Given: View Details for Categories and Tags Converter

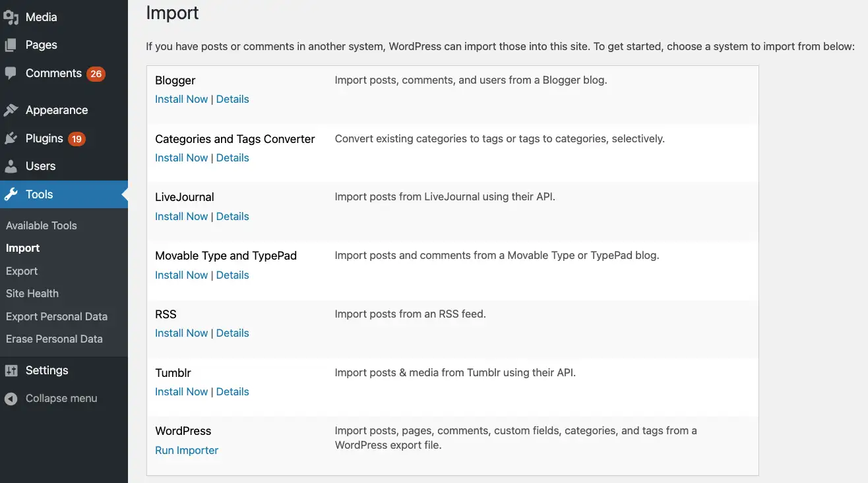Looking at the screenshot, I should 233,158.
